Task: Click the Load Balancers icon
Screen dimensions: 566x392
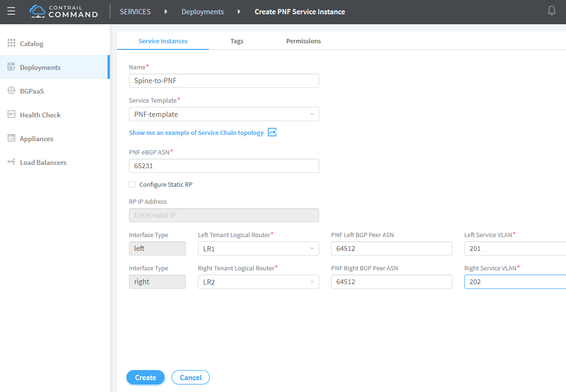Action: click(11, 162)
